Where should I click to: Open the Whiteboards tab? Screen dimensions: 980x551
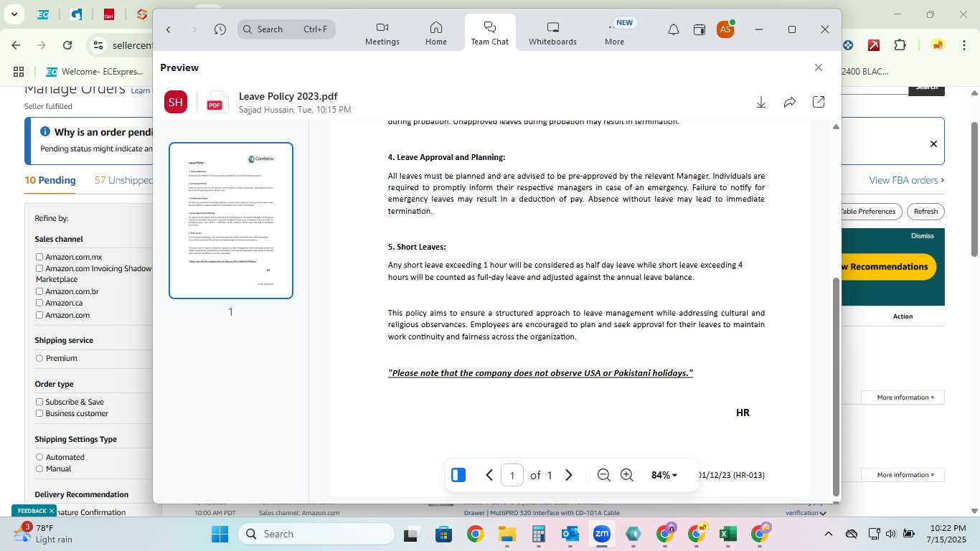pos(552,33)
